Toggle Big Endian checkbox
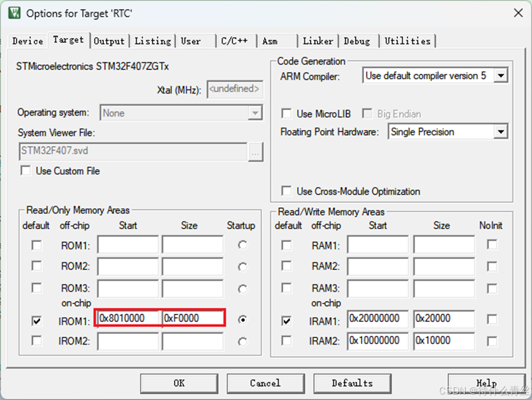The width and height of the screenshot is (532, 400). [x=367, y=113]
